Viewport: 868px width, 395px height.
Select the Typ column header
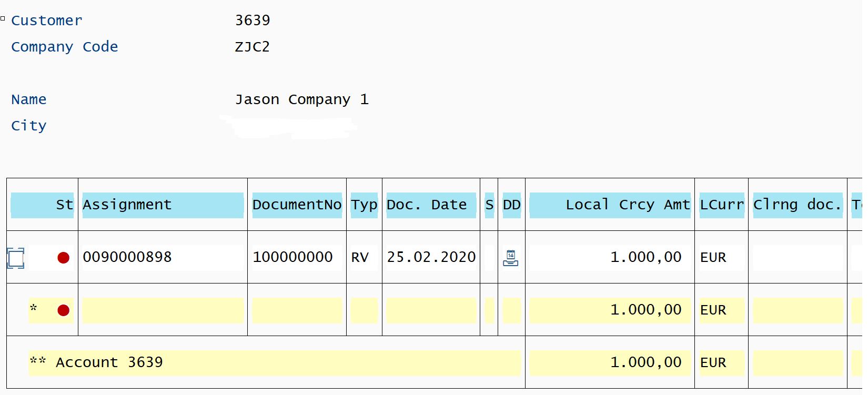click(364, 205)
